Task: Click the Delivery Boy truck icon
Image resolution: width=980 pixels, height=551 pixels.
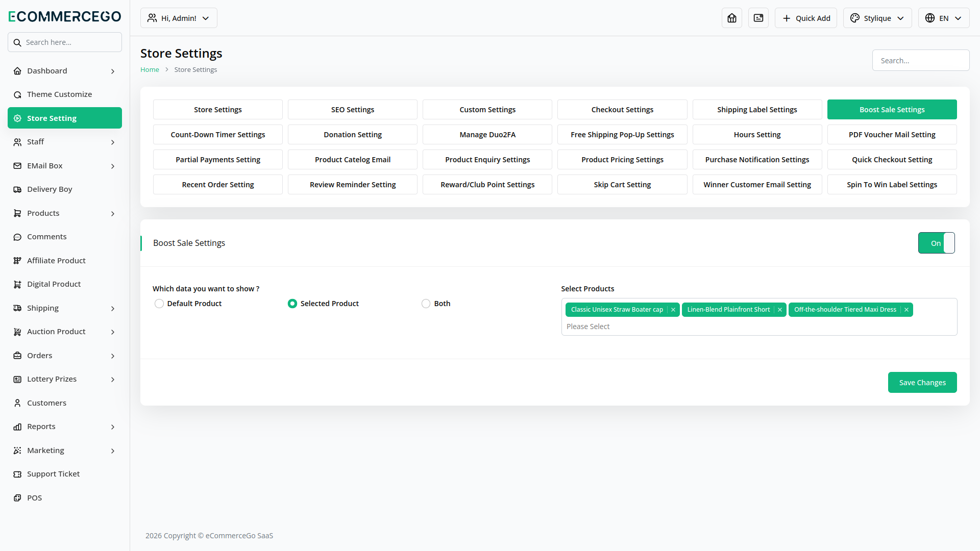Action: pos(17,189)
